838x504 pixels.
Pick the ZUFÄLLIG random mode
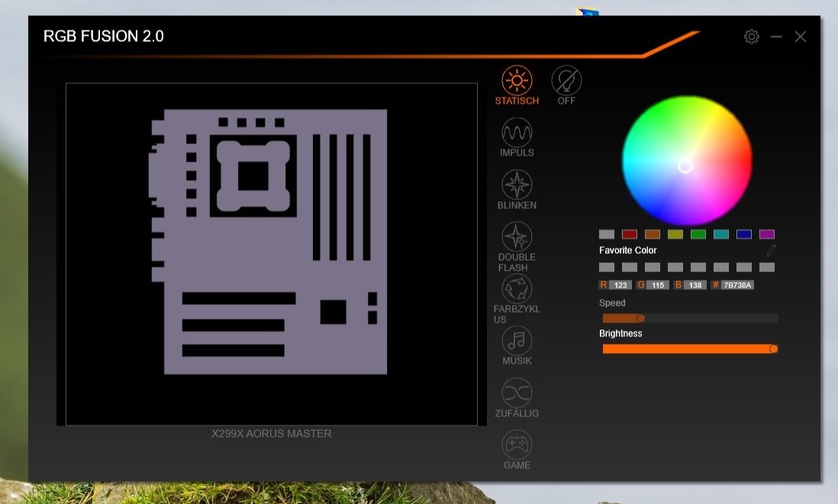tap(517, 398)
